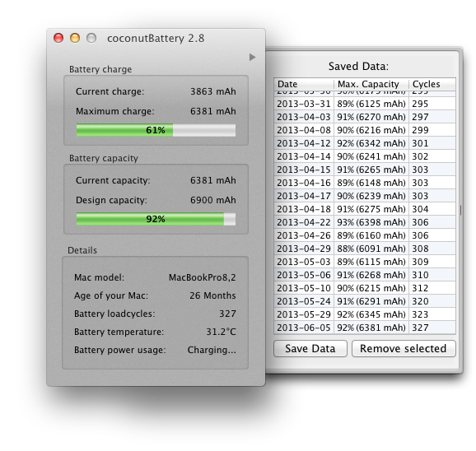Viewport: 476px width, 451px height.
Task: Select the 2013-04-29 saved data row
Action: click(x=365, y=249)
